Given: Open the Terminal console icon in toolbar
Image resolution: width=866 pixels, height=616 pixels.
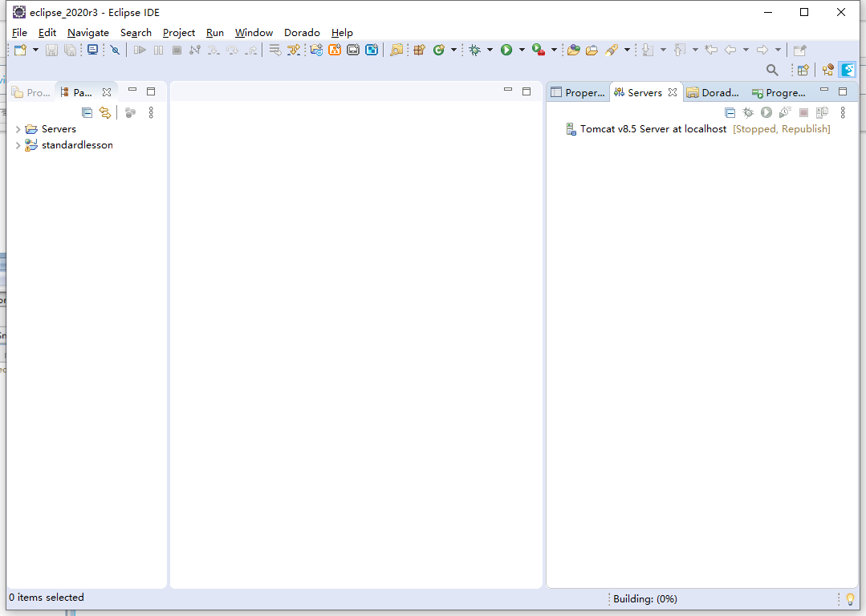Looking at the screenshot, I should pos(93,51).
